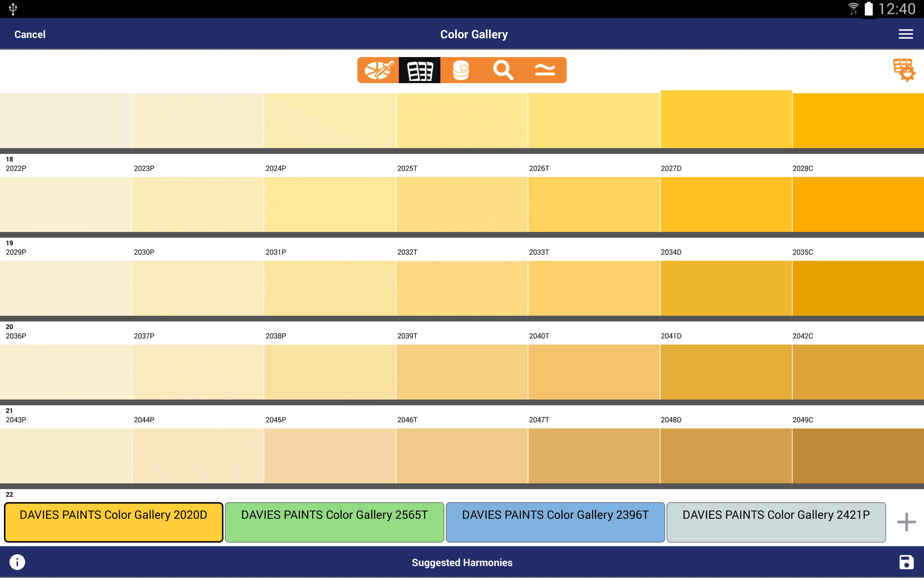Tap the 2043P swatch in strip 21
Viewport: 924px width, 578px height.
pos(66,456)
